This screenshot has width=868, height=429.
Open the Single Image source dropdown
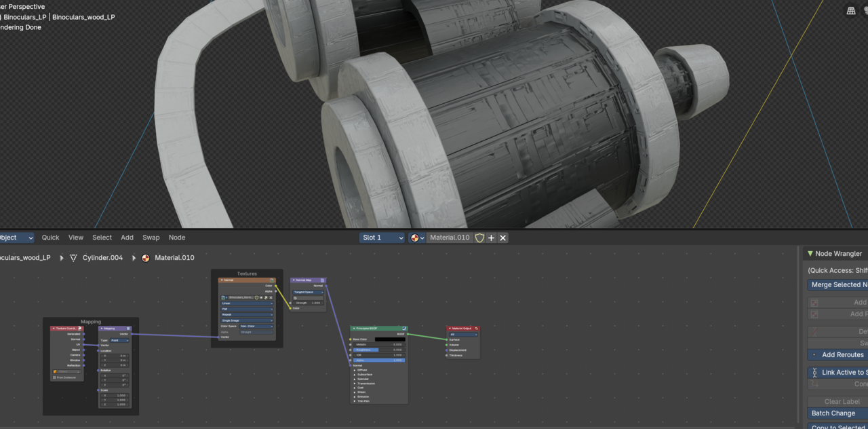pyautogui.click(x=247, y=320)
